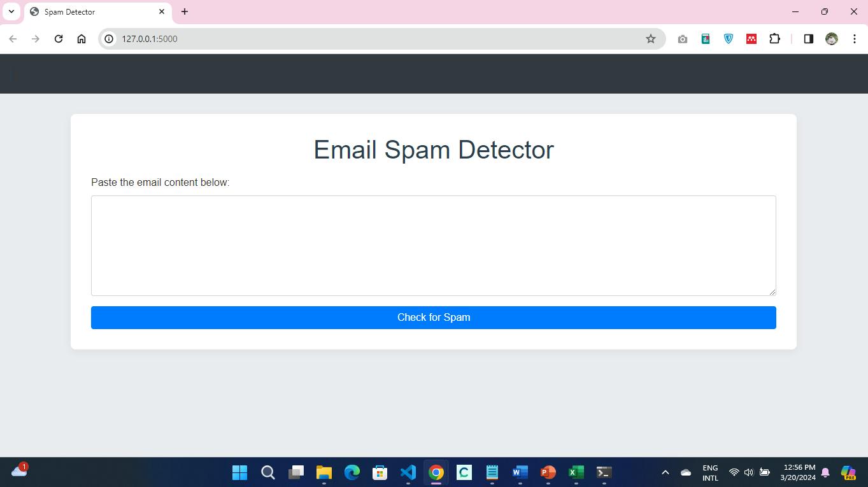The height and width of the screenshot is (487, 868).
Task: Open Visual Studio Code from taskbar
Action: click(x=408, y=472)
